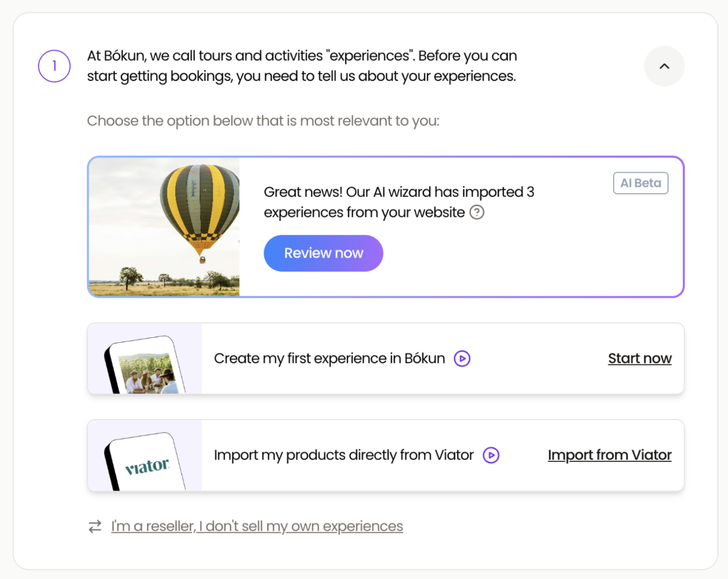This screenshot has width=728, height=579.
Task: Click the swap arrows icon beside reseller link
Action: pyautogui.click(x=95, y=526)
